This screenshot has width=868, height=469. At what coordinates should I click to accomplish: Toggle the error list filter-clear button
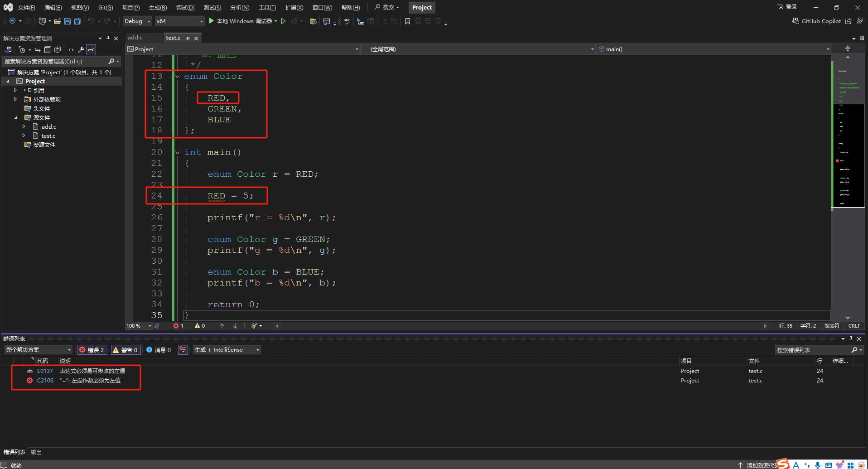pyautogui.click(x=183, y=350)
